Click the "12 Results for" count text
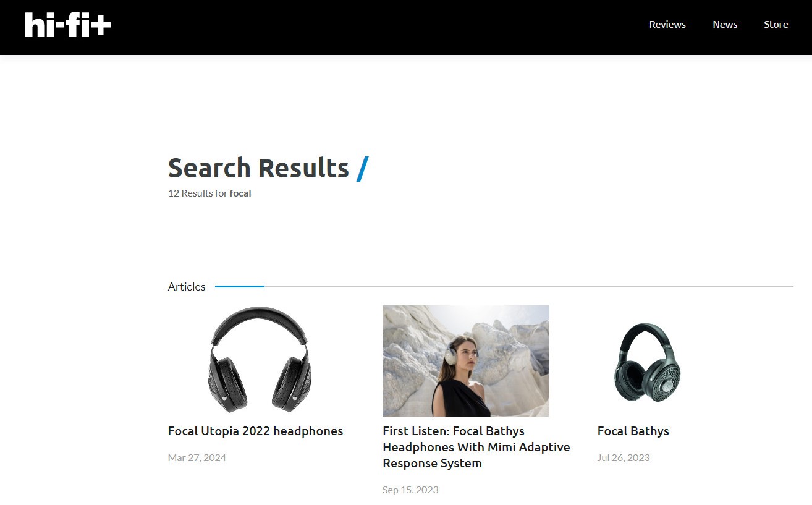This screenshot has height=505, width=812. [x=198, y=193]
